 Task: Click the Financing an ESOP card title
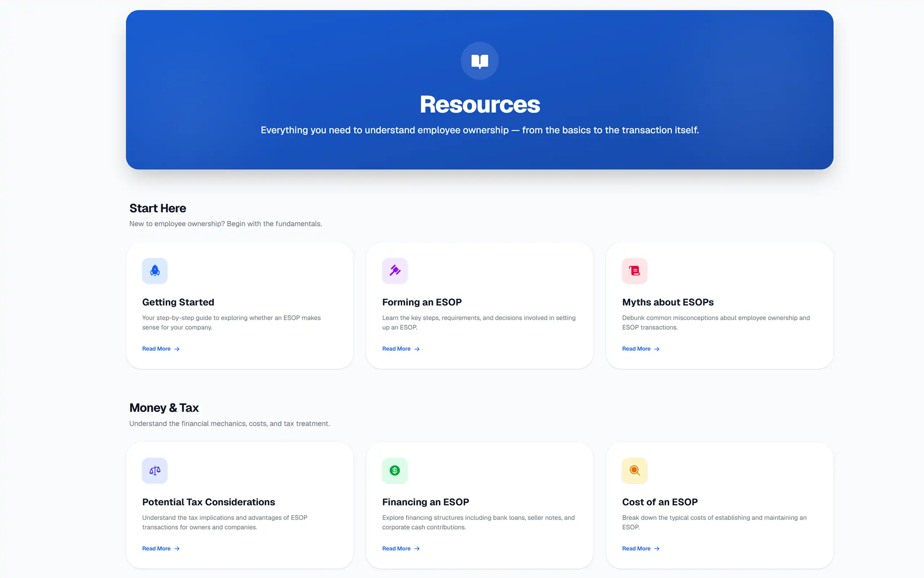tap(425, 502)
